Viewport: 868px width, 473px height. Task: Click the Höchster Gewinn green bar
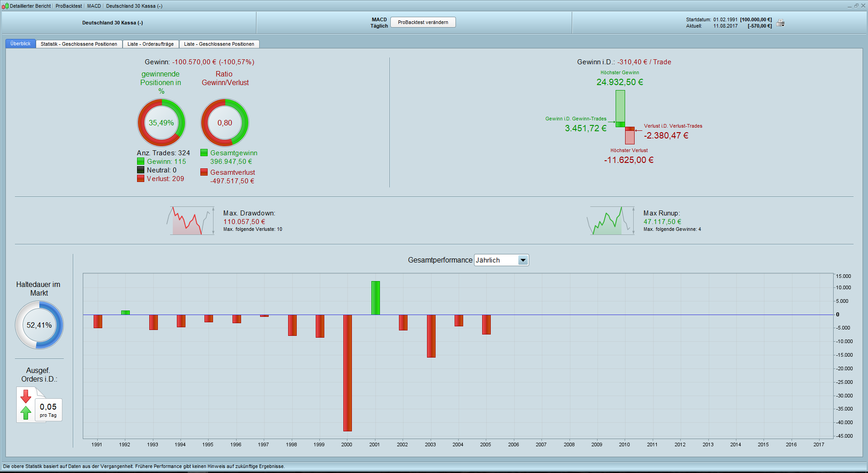pyautogui.click(x=620, y=106)
